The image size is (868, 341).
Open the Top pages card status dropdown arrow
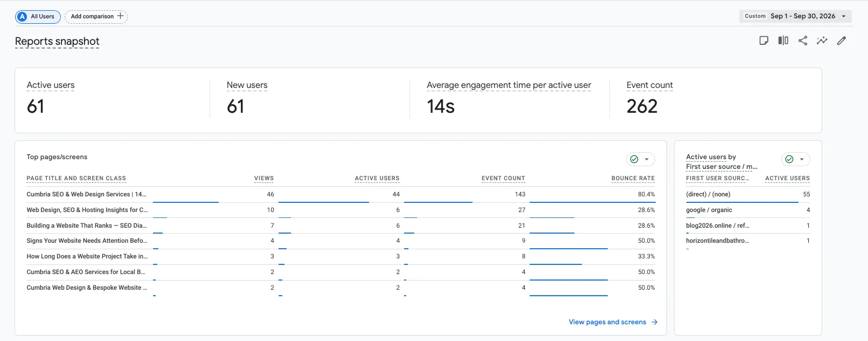click(647, 159)
